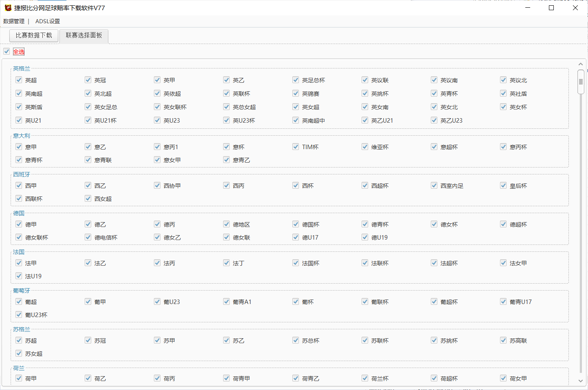This screenshot has width=588, height=390.
Task: Uncheck the 西室内足 checkbox
Action: coord(434,185)
